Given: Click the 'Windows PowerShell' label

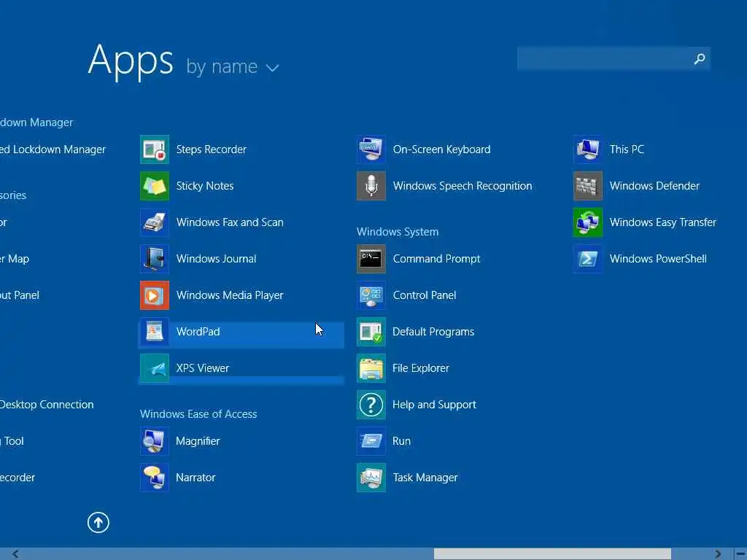Looking at the screenshot, I should pos(658,259).
